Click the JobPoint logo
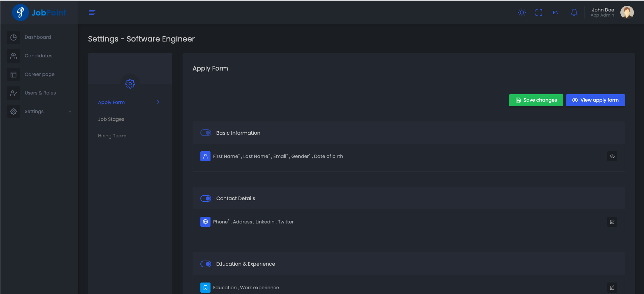The width and height of the screenshot is (644, 294). click(39, 12)
